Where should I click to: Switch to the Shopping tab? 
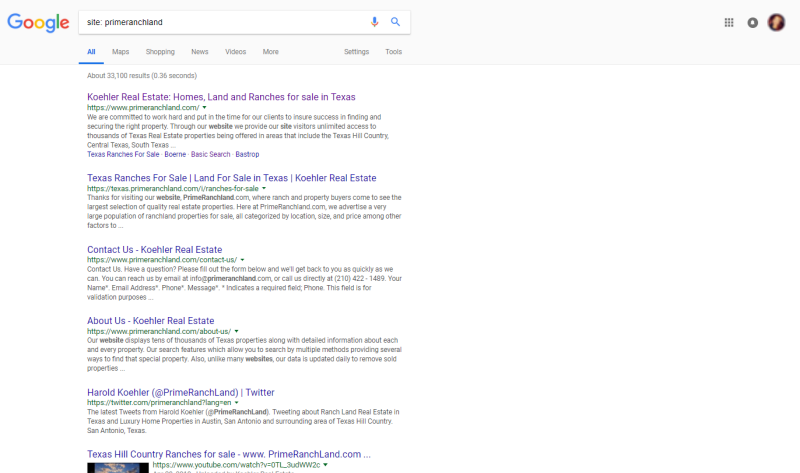point(160,52)
